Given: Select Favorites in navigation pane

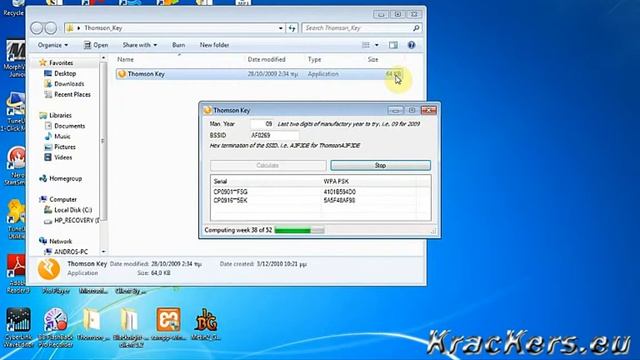Looking at the screenshot, I should pyautogui.click(x=61, y=63).
